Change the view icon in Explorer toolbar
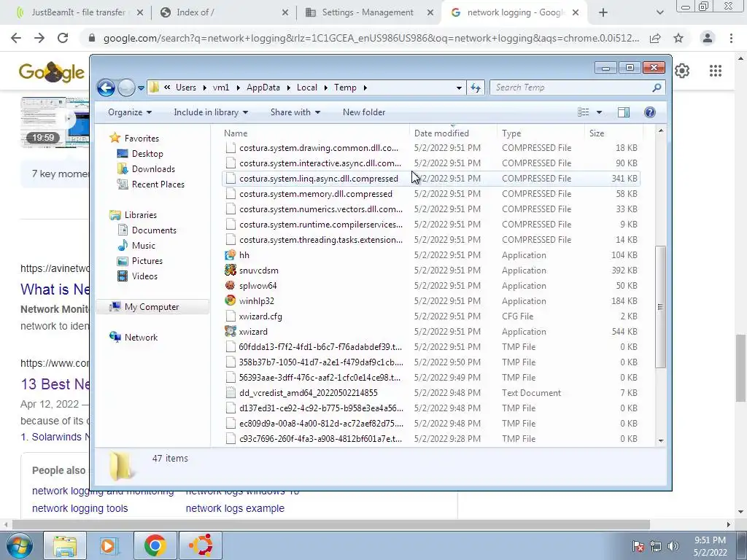The image size is (747, 560). [x=583, y=112]
